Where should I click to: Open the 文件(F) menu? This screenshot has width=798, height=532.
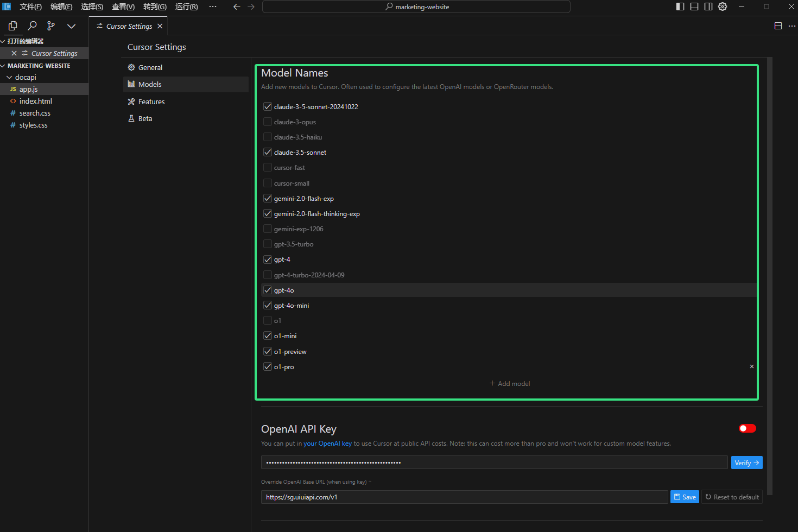(30, 7)
